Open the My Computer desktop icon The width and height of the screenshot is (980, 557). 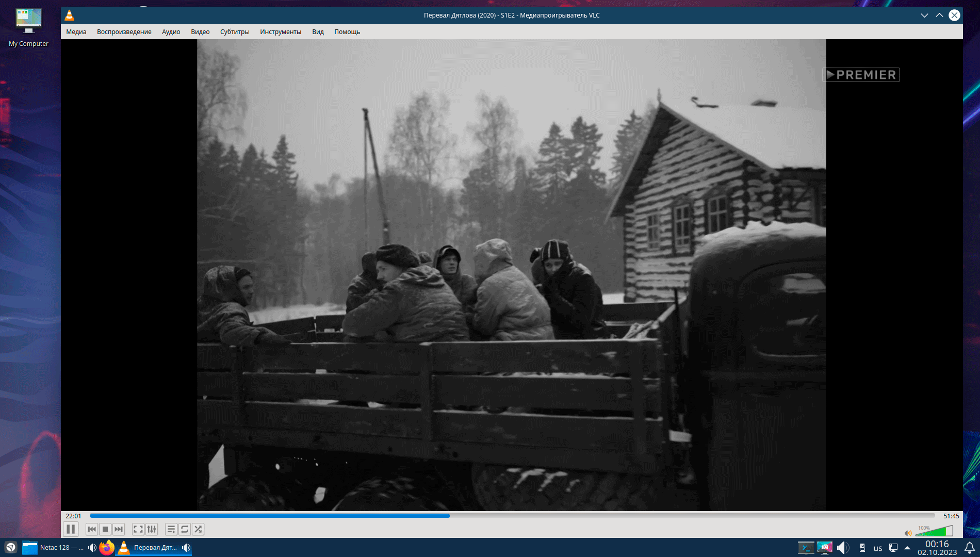pyautogui.click(x=28, y=28)
